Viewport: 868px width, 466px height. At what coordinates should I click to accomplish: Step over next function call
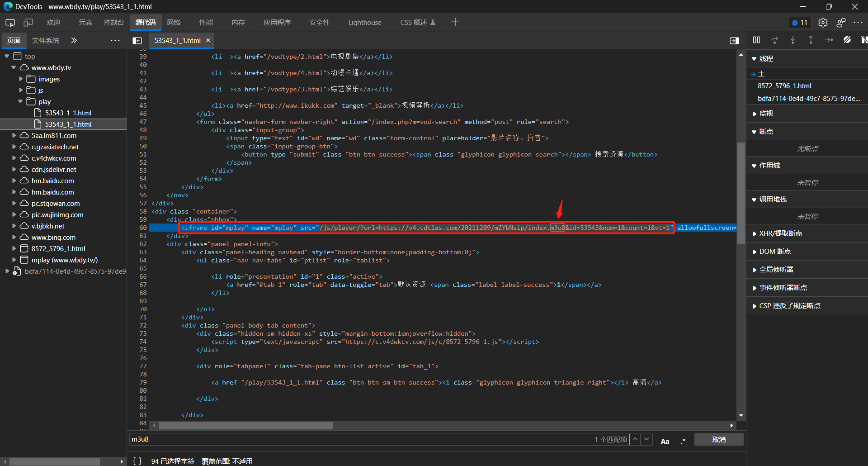pyautogui.click(x=774, y=40)
